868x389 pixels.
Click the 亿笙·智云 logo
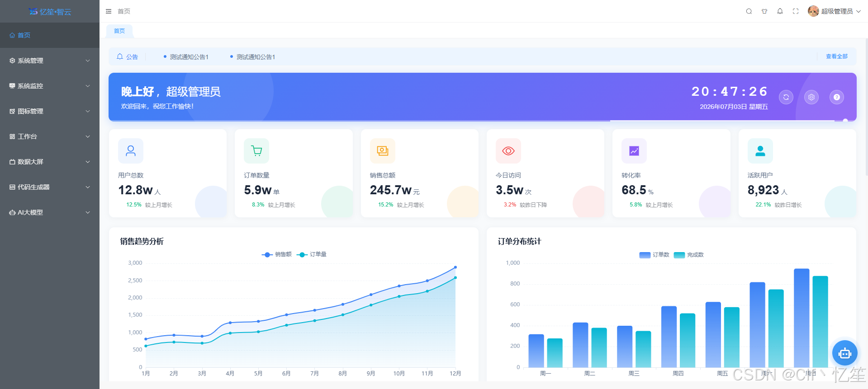click(x=50, y=12)
